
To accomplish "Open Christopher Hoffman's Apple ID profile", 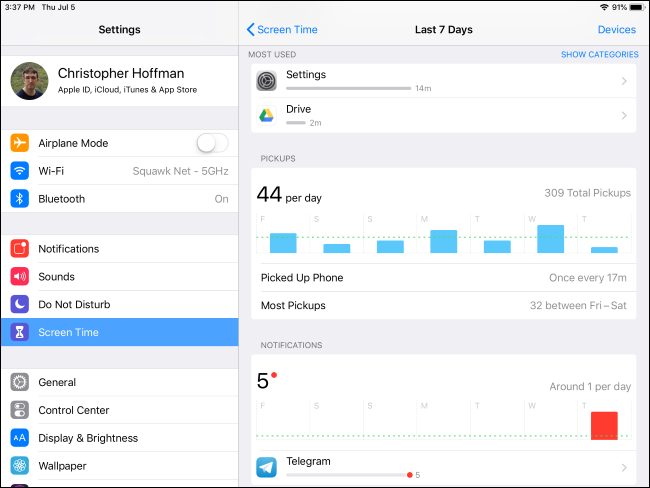I will 120,81.
